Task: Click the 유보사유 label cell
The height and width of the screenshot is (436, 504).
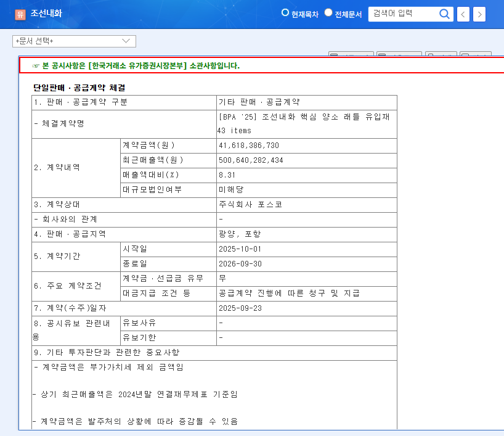Action: [168, 323]
